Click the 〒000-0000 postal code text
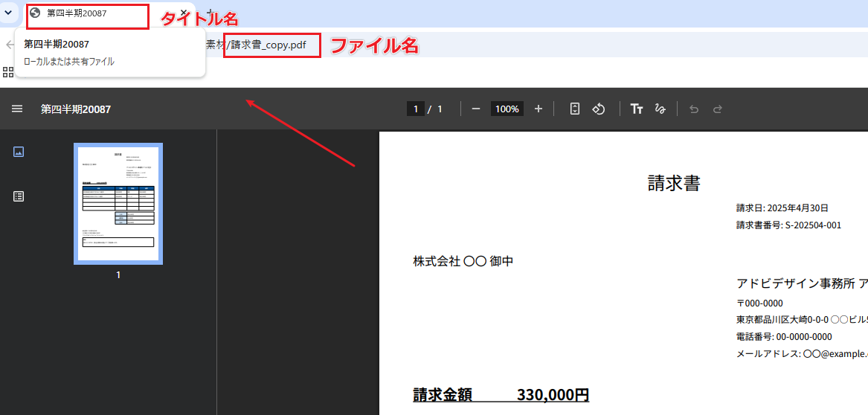This screenshot has height=415, width=868. click(x=759, y=303)
